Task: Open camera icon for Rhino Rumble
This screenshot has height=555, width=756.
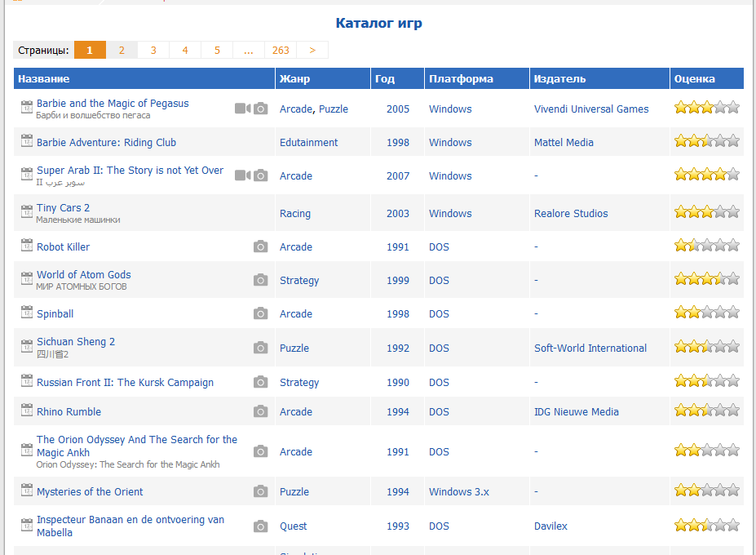Action: point(260,411)
